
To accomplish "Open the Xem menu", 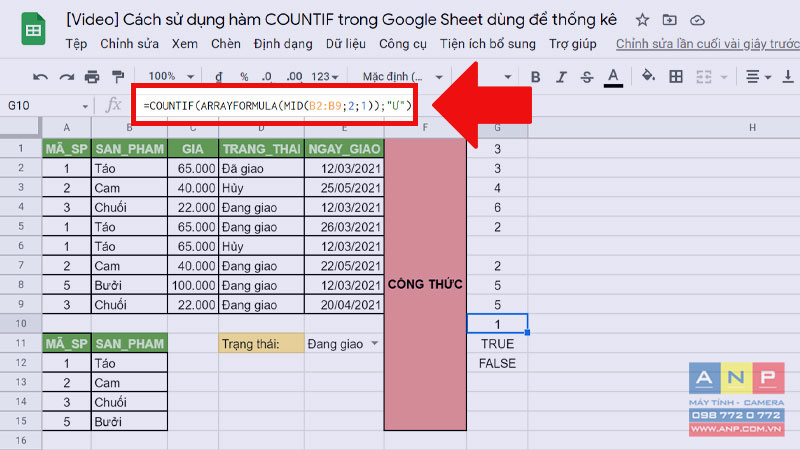I will pos(185,44).
